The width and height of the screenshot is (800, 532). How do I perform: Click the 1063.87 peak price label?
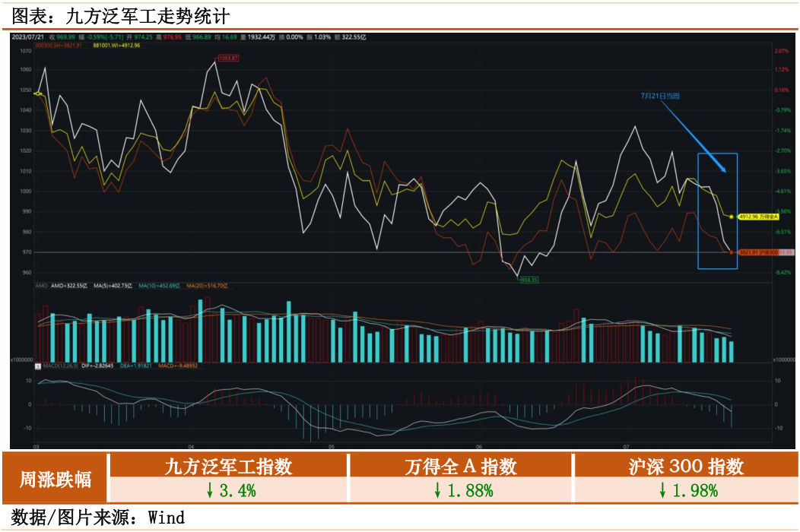pyautogui.click(x=228, y=58)
